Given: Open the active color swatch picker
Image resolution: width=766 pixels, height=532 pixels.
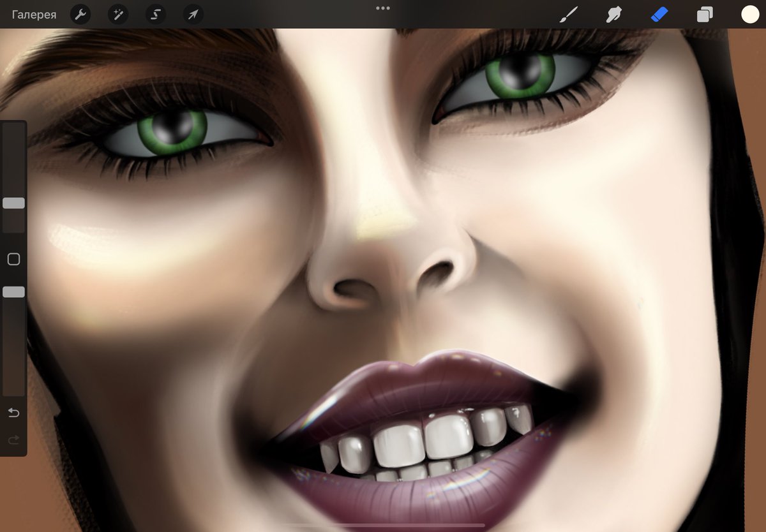Looking at the screenshot, I should point(750,15).
